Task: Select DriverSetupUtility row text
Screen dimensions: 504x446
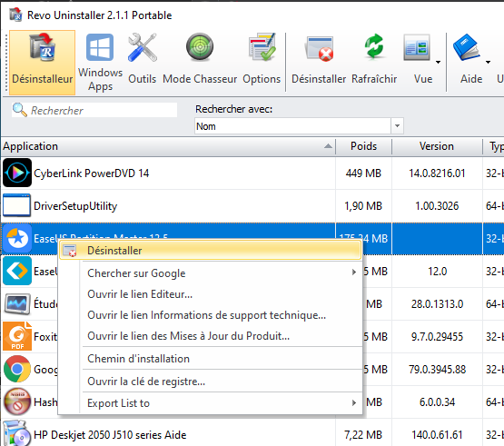Action: [75, 206]
